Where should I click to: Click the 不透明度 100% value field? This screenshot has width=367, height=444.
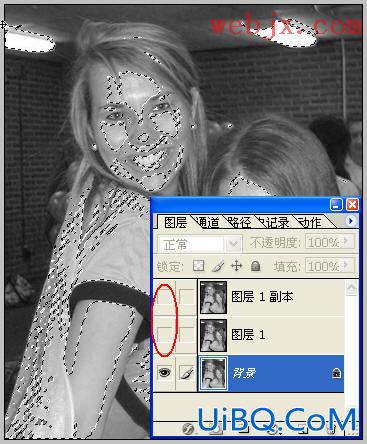coord(323,242)
